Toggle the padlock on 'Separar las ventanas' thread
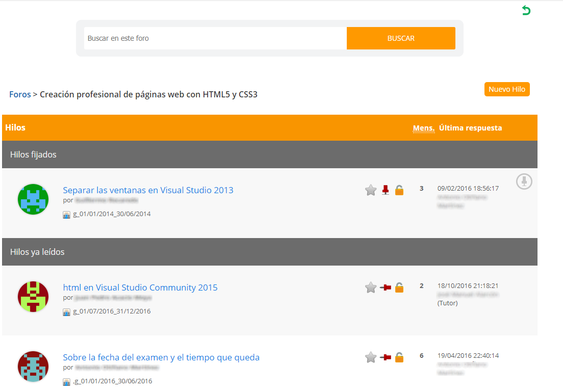The width and height of the screenshot is (563, 392). 399,190
